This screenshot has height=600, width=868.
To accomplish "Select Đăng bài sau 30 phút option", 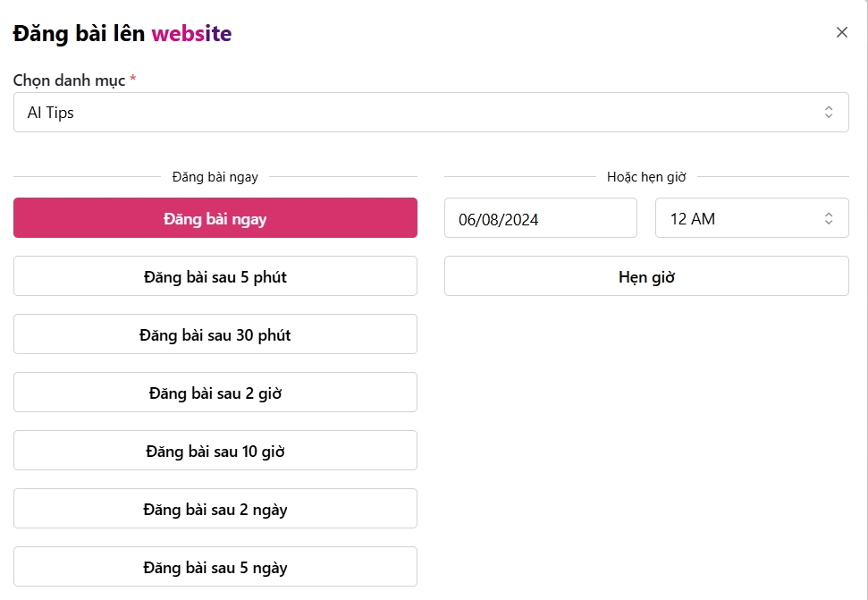I will 215,334.
